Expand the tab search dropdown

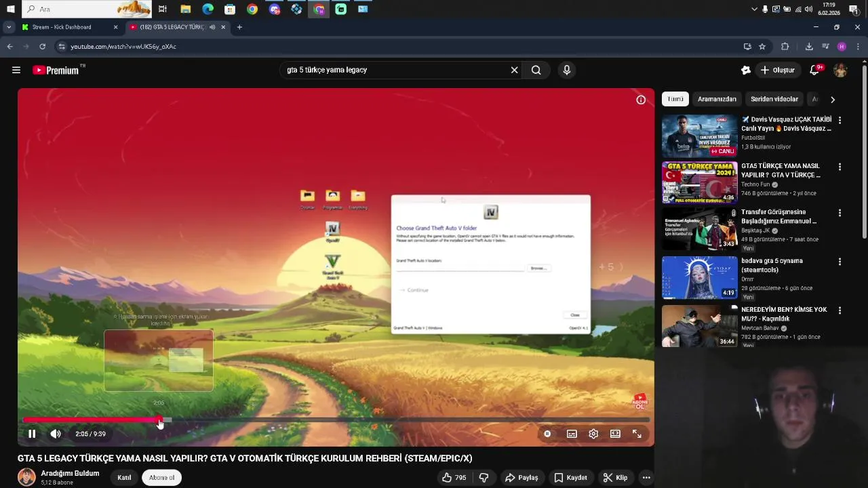(x=8, y=27)
